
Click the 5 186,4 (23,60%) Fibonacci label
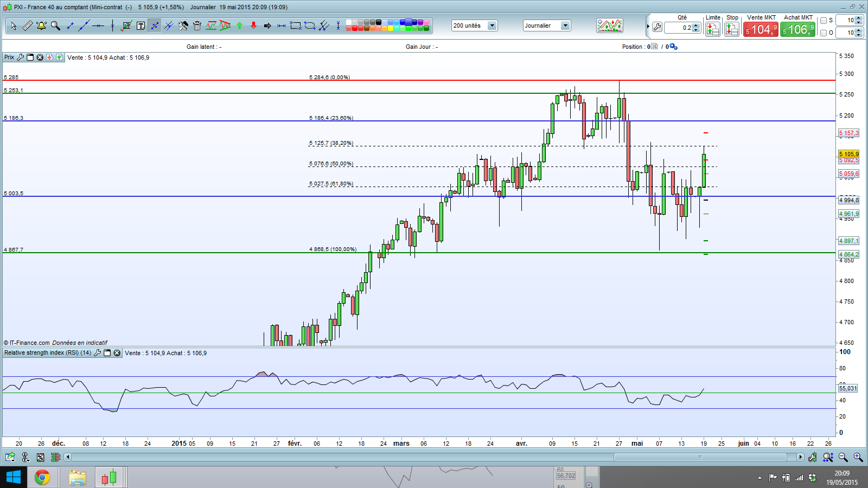[331, 118]
